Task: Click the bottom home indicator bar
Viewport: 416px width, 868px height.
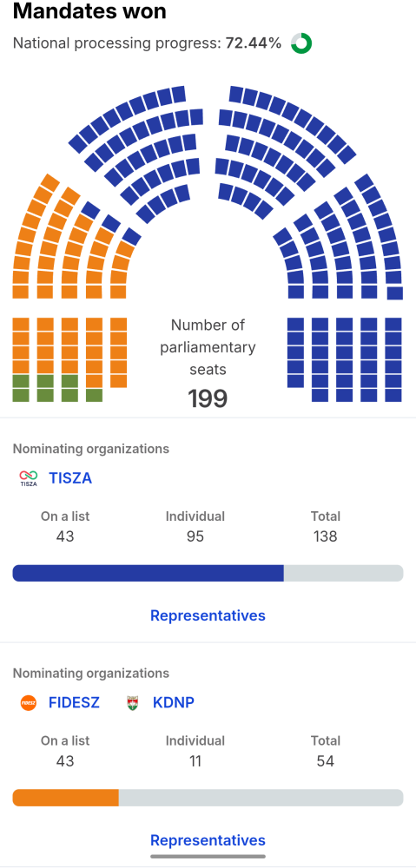Action: click(208, 857)
